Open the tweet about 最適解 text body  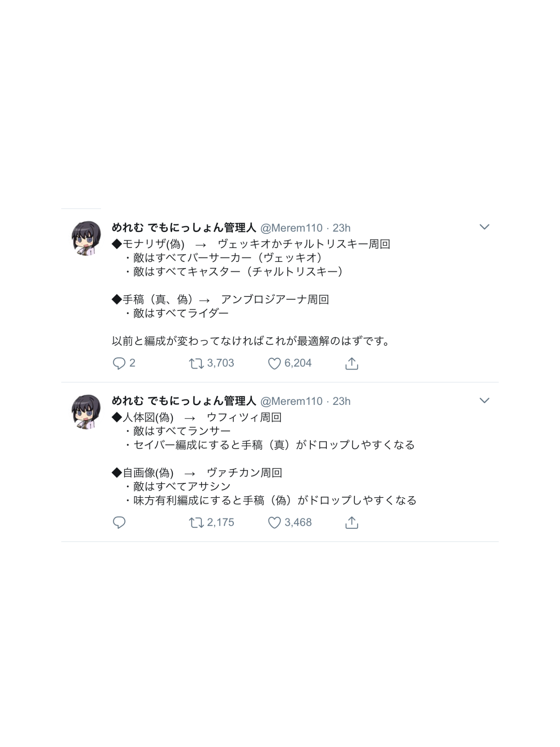[251, 292]
